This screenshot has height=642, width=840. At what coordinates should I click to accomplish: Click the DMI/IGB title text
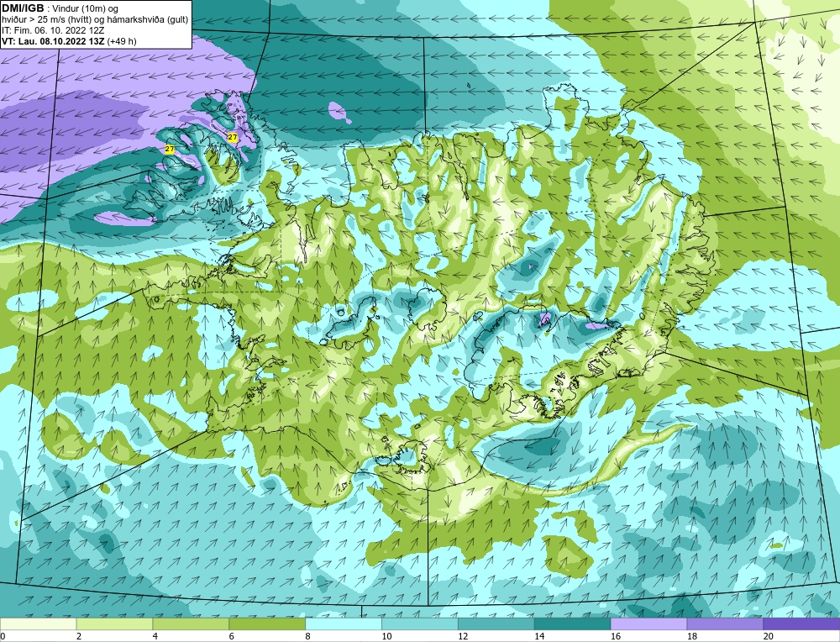click(x=23, y=8)
